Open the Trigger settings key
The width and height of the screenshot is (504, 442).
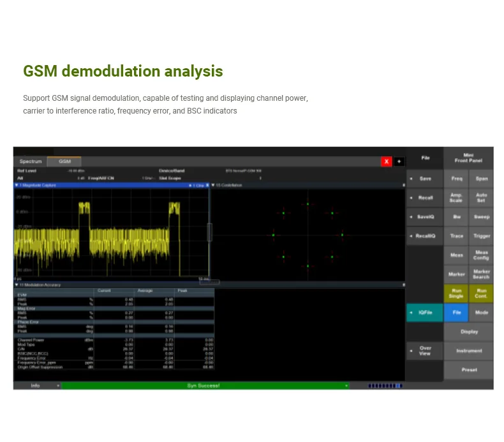click(481, 236)
